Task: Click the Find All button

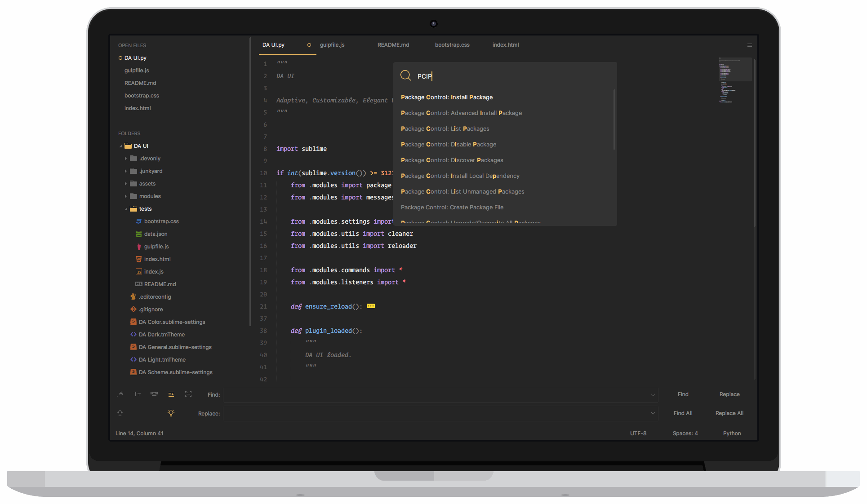Action: (x=683, y=413)
